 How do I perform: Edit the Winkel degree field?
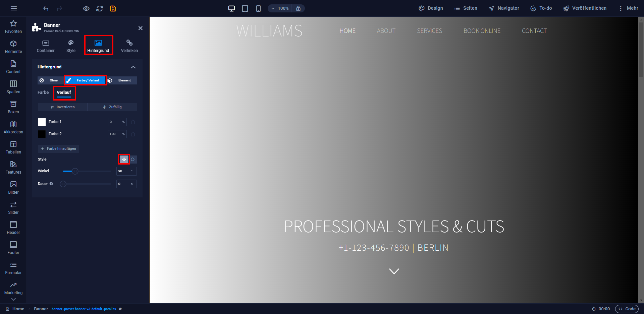(126, 171)
